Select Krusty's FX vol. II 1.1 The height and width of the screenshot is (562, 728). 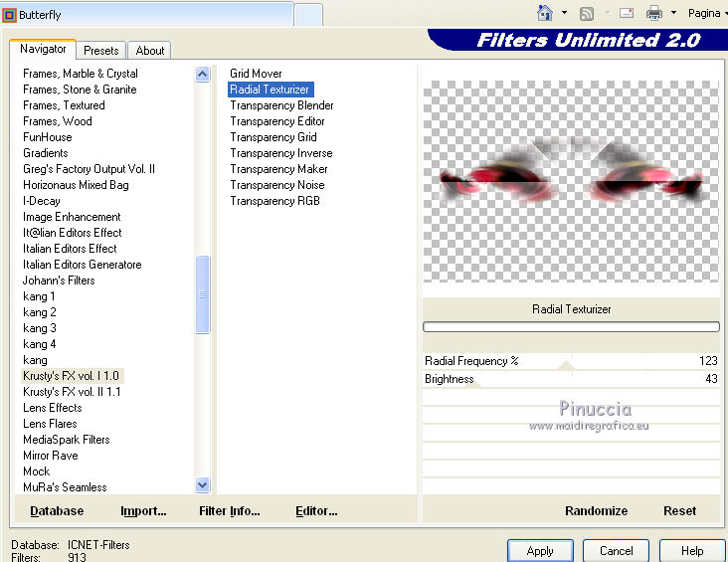coord(72,392)
